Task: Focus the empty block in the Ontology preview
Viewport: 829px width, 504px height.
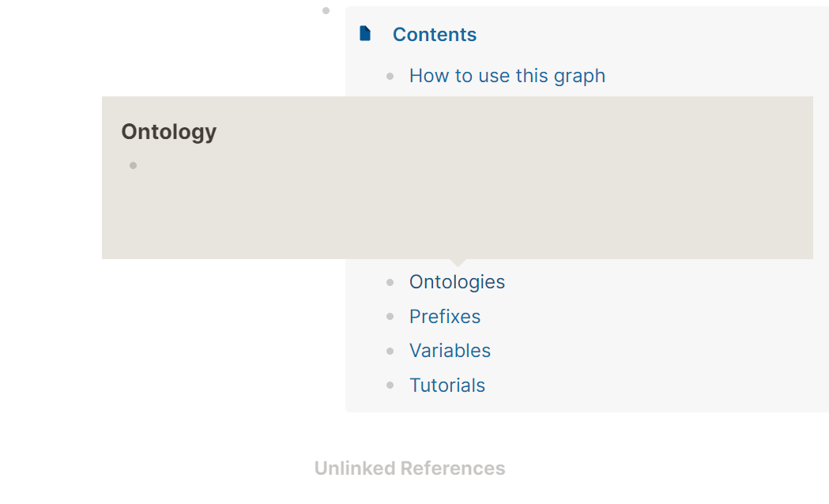Action: click(x=395, y=166)
